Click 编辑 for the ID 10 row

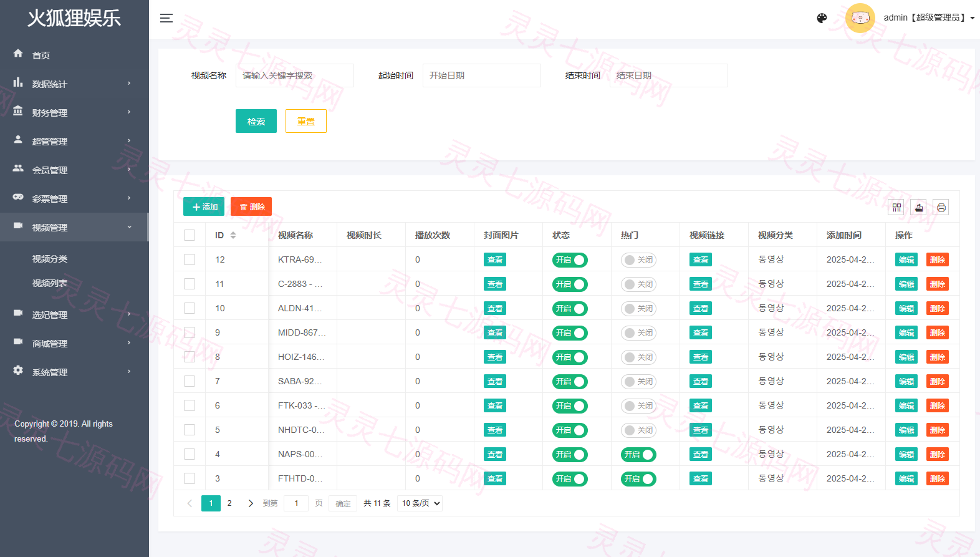906,308
